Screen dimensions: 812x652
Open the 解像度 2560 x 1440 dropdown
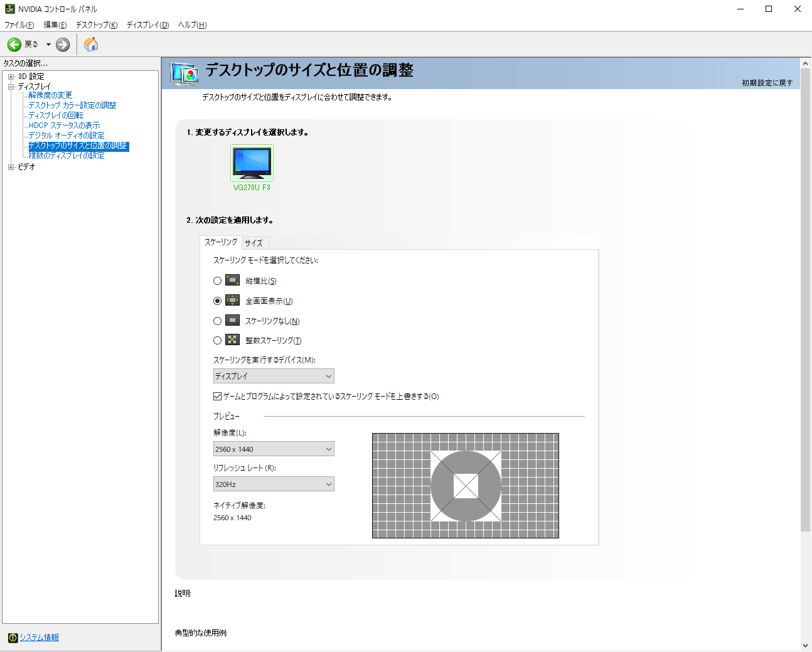(274, 449)
